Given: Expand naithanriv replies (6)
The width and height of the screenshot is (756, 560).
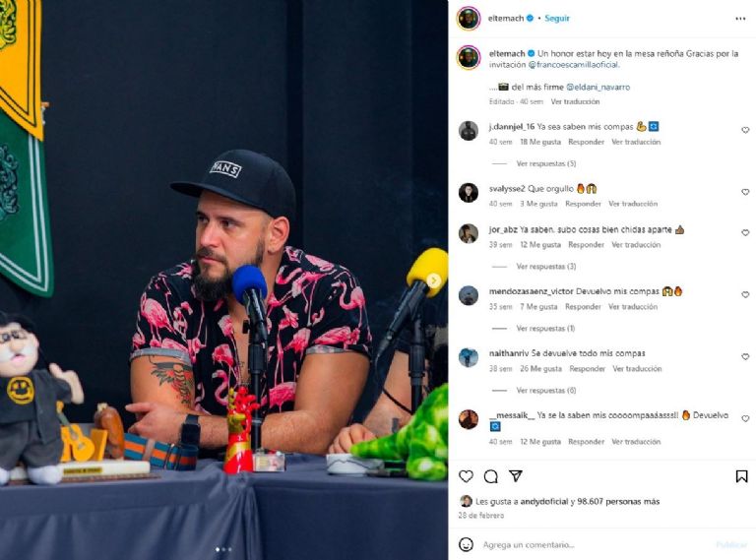Looking at the screenshot, I should click(545, 390).
